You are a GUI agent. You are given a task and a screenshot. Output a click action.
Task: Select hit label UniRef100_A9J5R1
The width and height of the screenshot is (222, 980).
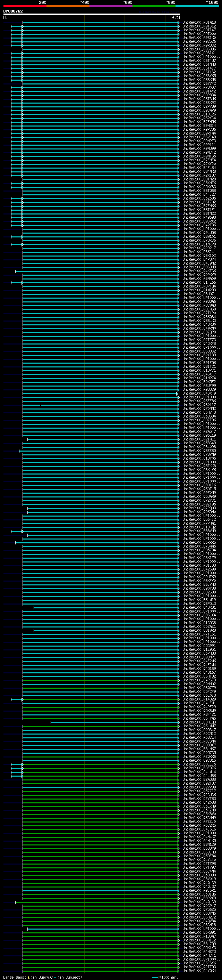coord(199,891)
